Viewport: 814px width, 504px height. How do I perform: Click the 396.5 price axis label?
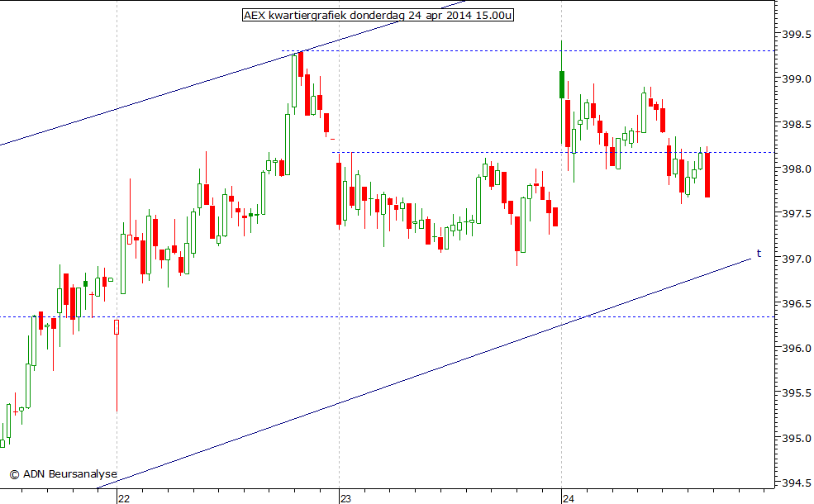point(797,303)
